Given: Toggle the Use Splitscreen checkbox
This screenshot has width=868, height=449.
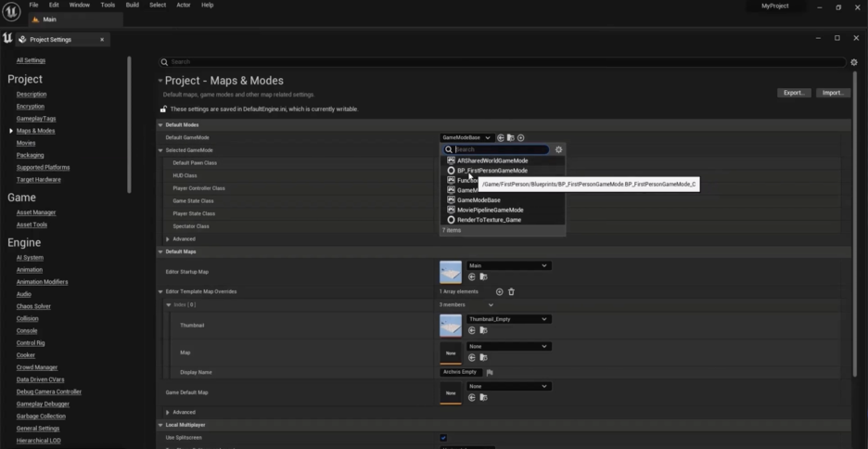Looking at the screenshot, I should (443, 438).
